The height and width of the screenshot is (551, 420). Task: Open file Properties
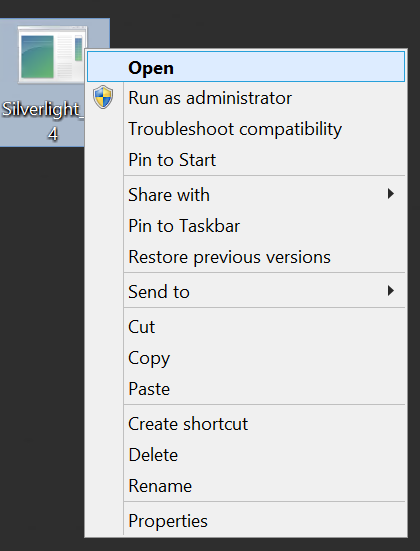[x=246, y=521]
